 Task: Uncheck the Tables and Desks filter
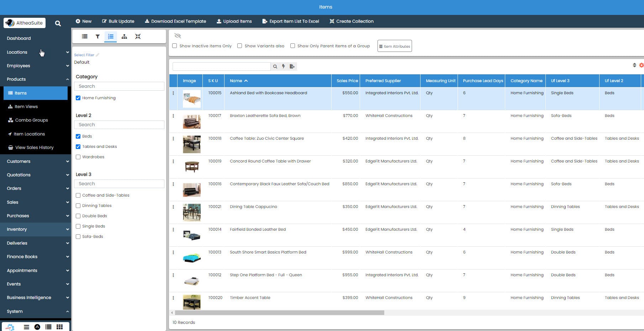pyautogui.click(x=78, y=146)
